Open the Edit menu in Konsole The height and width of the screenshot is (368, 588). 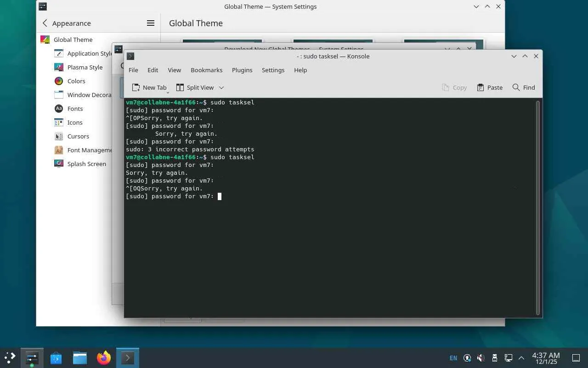pos(153,70)
